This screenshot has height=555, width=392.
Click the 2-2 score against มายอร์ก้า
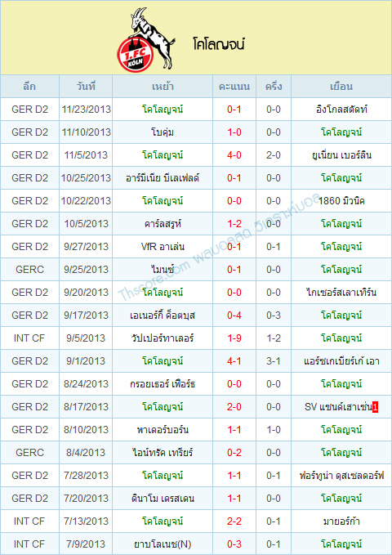[234, 521]
